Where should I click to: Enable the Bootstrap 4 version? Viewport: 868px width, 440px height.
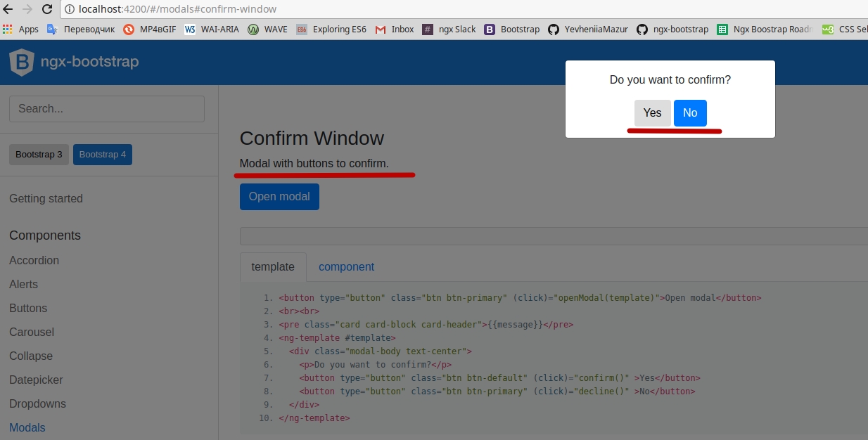pyautogui.click(x=102, y=154)
